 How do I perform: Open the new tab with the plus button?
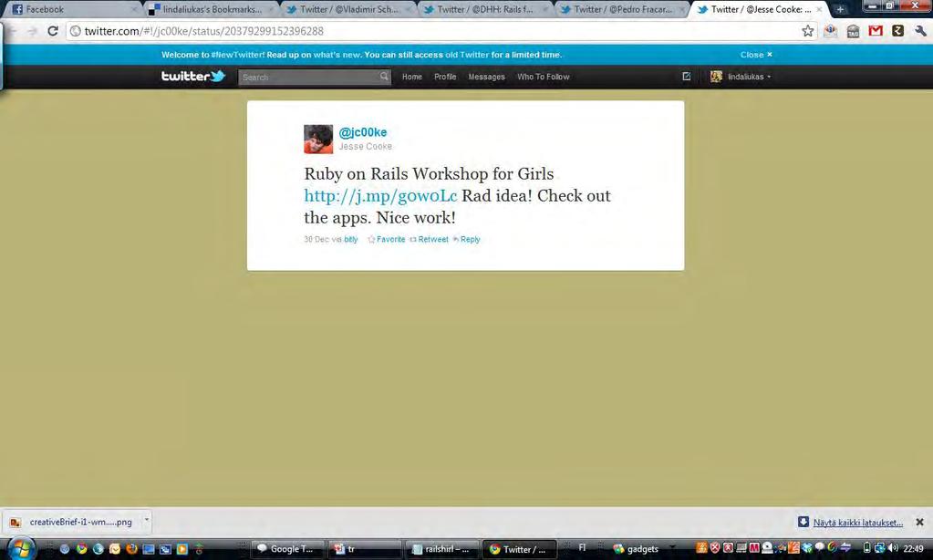click(x=840, y=9)
